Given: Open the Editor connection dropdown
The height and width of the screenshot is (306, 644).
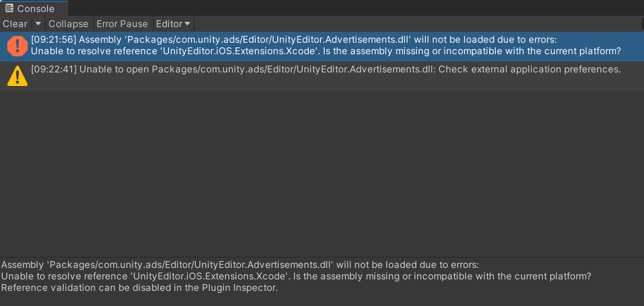Looking at the screenshot, I should click(173, 24).
